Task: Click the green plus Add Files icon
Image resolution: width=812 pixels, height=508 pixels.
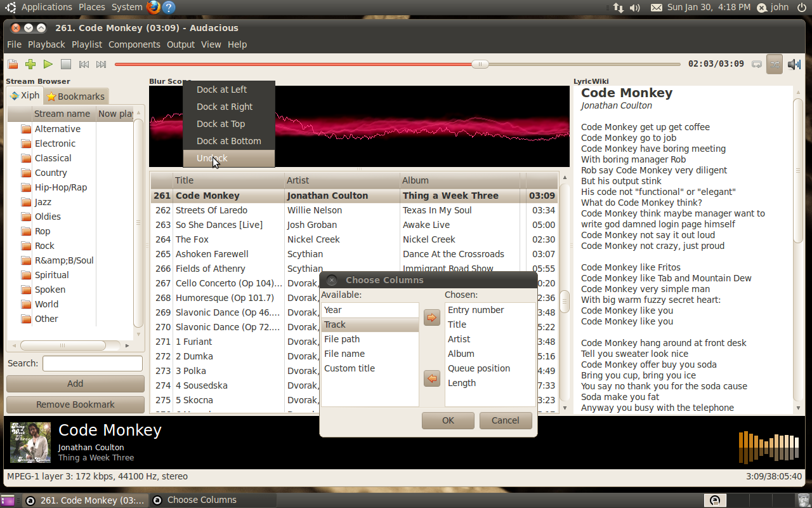Action: pyautogui.click(x=30, y=64)
